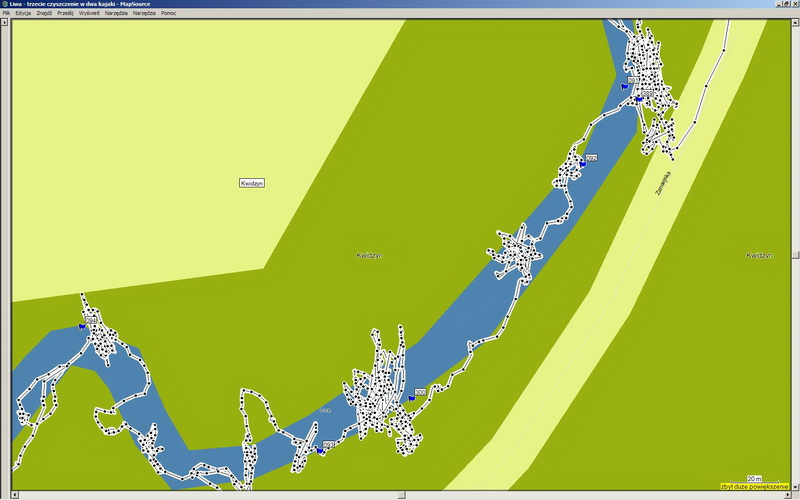Click the 20 m map scale indicator
800x500 pixels.
[x=753, y=479]
